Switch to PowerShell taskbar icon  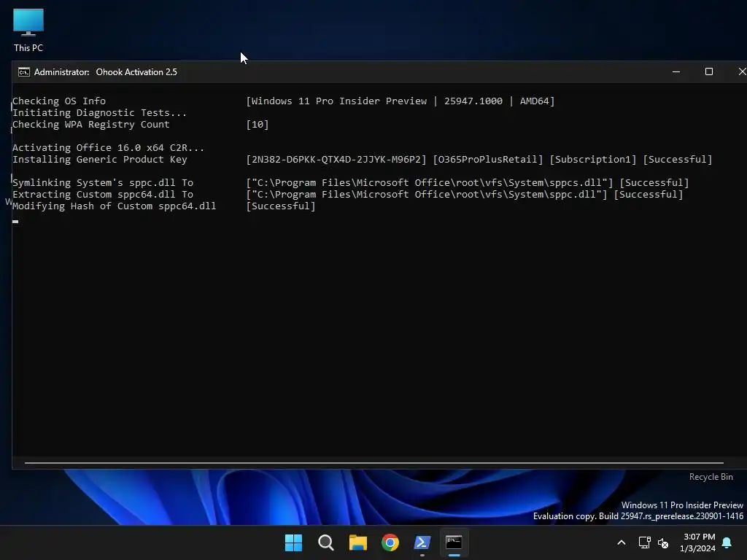tap(422, 542)
